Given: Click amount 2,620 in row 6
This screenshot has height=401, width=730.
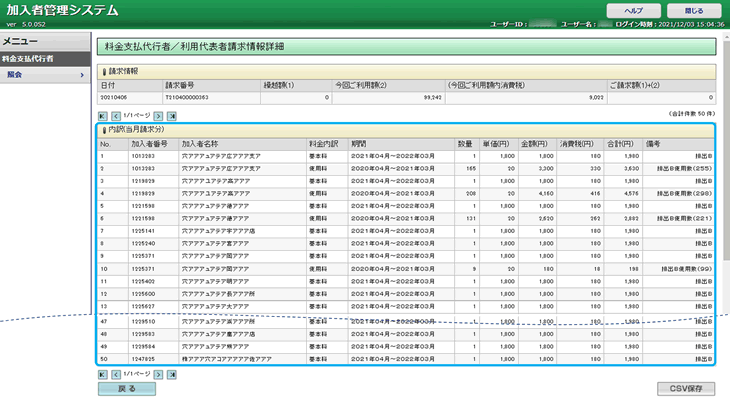Looking at the screenshot, I should [546, 219].
